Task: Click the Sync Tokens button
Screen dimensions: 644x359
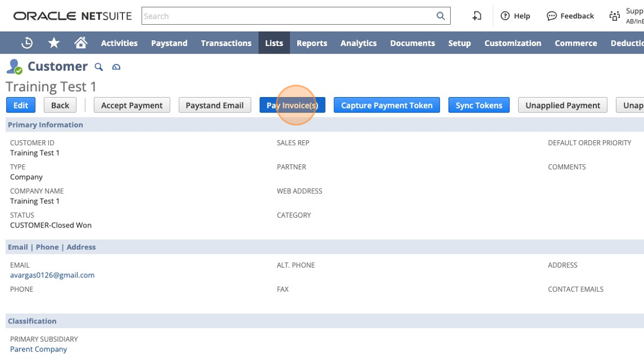Action: coord(479,105)
